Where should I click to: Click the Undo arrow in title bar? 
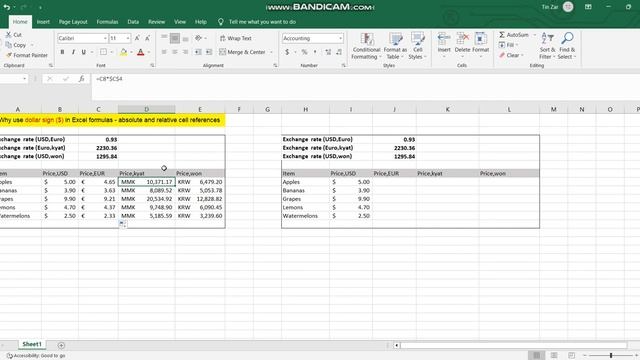[x=7, y=7]
